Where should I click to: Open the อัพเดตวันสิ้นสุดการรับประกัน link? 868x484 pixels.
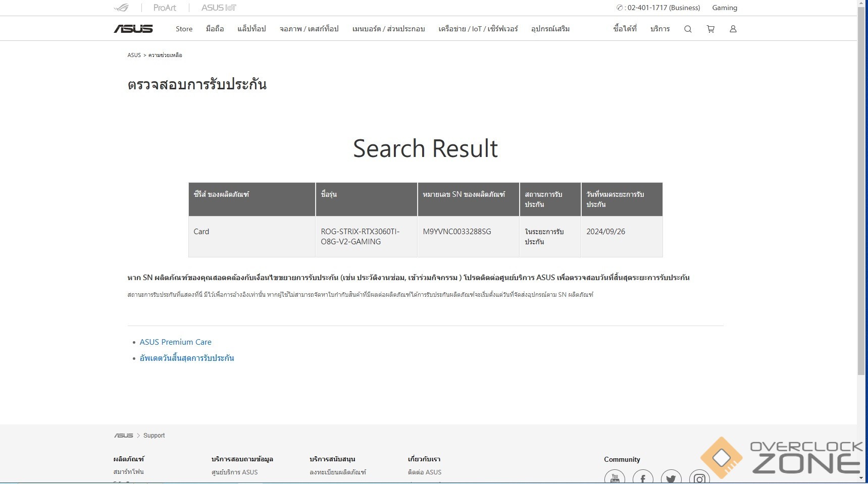187,358
